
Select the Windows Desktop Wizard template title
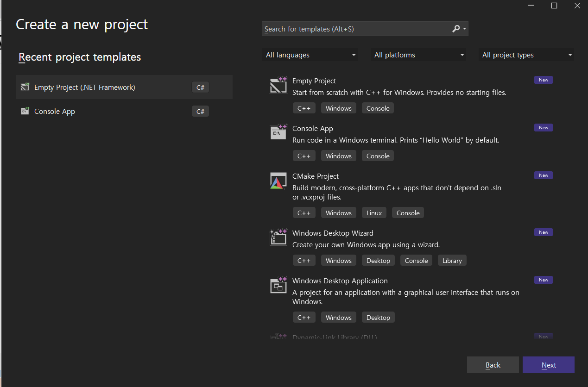[x=333, y=233]
